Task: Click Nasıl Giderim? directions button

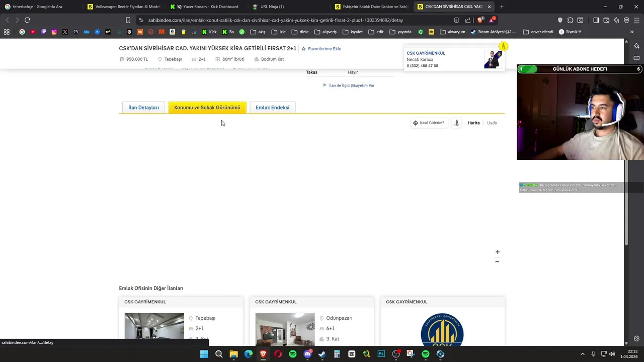Action: (429, 123)
